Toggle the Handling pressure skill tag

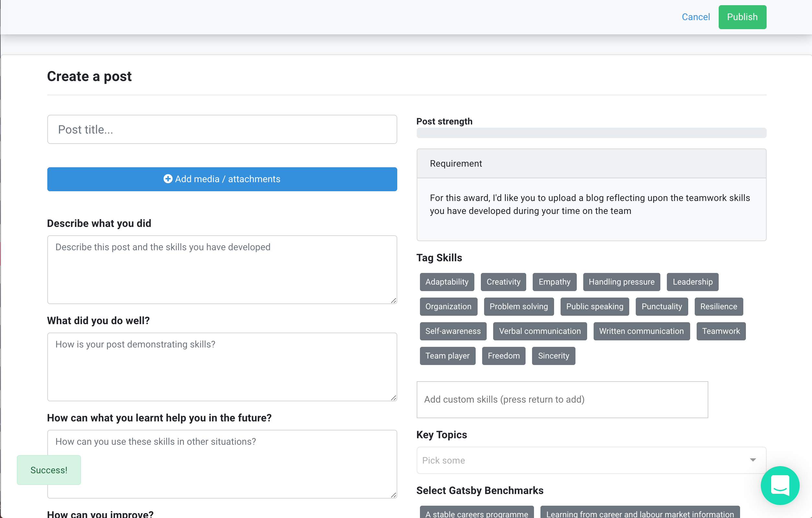pos(621,282)
